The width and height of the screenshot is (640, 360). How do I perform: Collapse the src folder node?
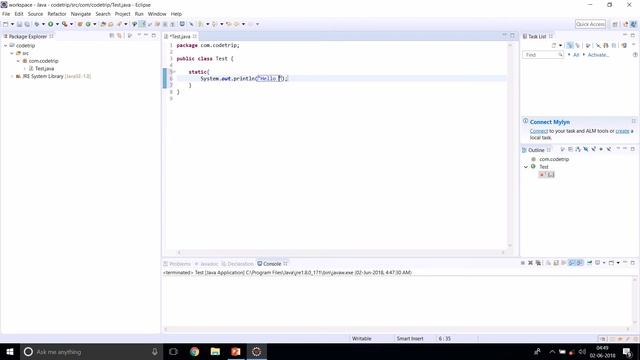point(12,53)
